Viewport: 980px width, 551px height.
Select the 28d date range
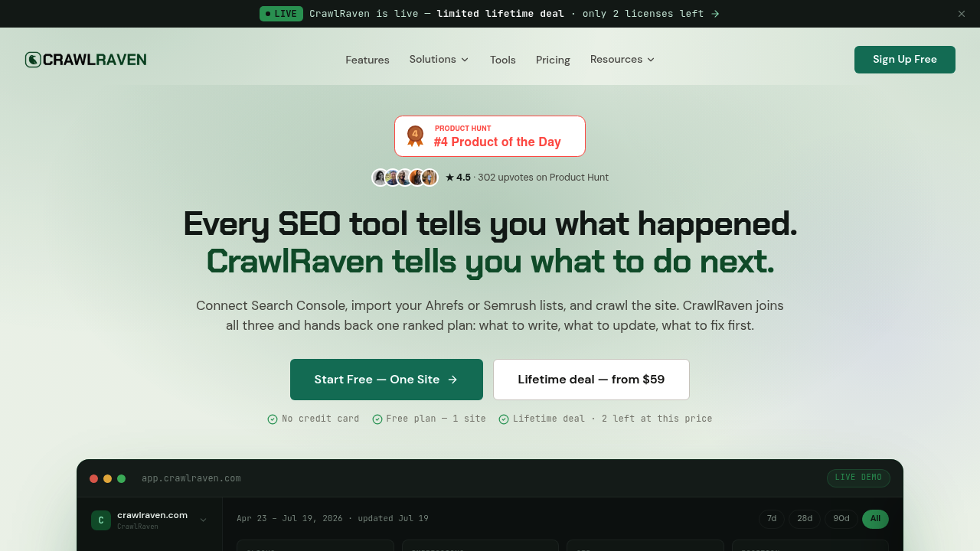805,519
